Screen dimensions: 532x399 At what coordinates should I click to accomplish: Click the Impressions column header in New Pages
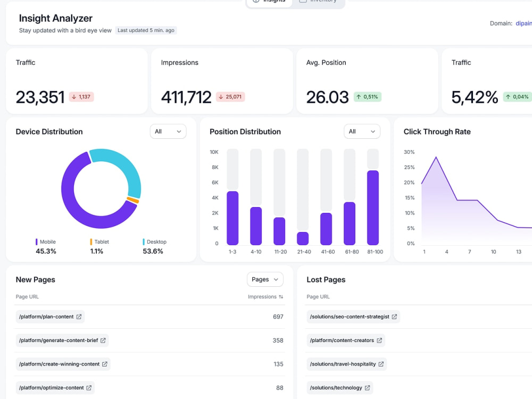pyautogui.click(x=265, y=297)
